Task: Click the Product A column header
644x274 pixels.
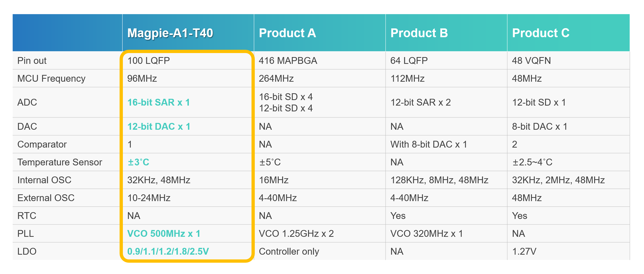Action: pos(287,33)
